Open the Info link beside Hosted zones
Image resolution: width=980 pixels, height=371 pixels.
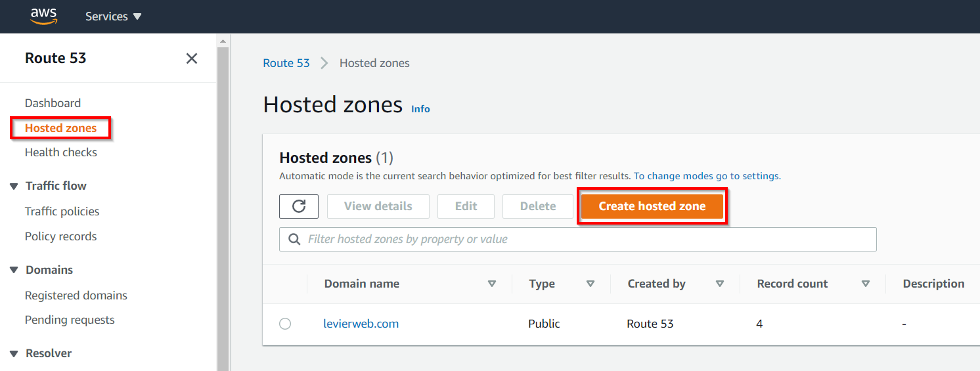coord(420,109)
